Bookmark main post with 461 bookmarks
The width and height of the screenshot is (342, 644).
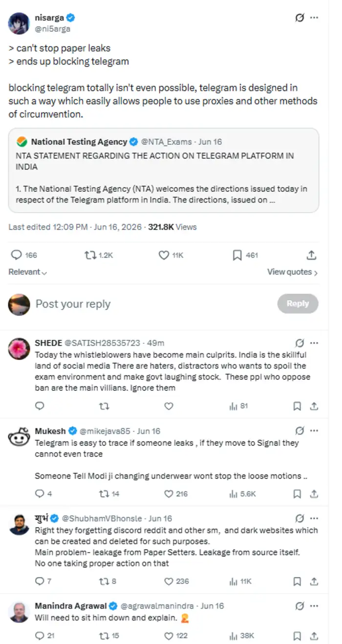point(245,255)
